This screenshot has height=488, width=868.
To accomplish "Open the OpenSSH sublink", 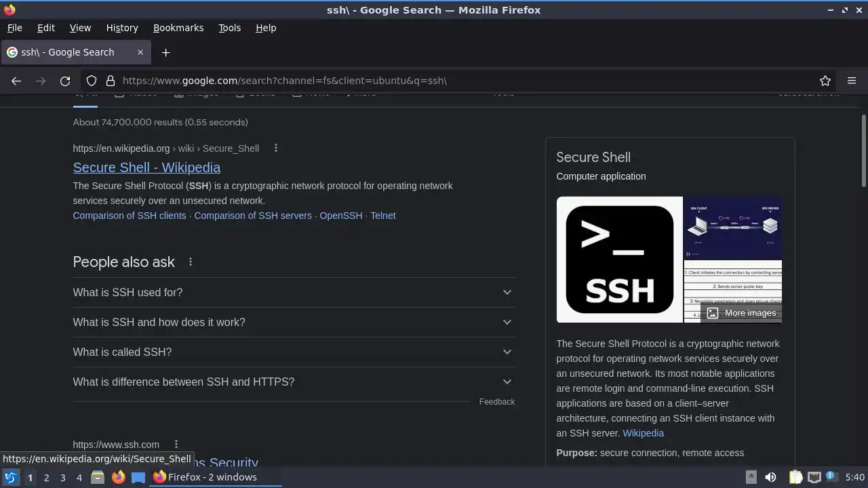I will coord(341,216).
